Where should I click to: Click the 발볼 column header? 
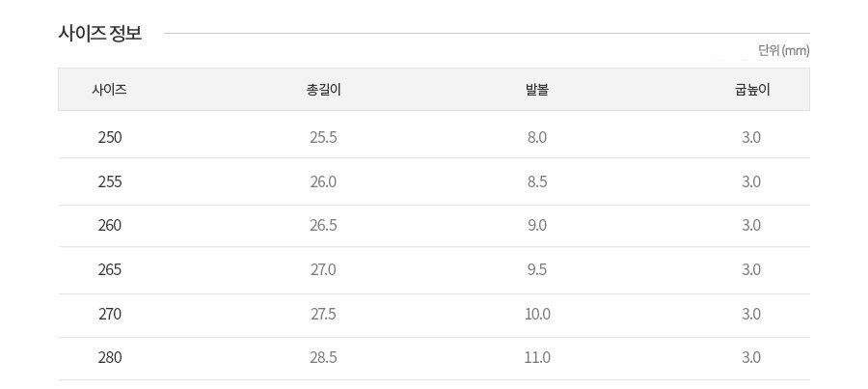[537, 91]
